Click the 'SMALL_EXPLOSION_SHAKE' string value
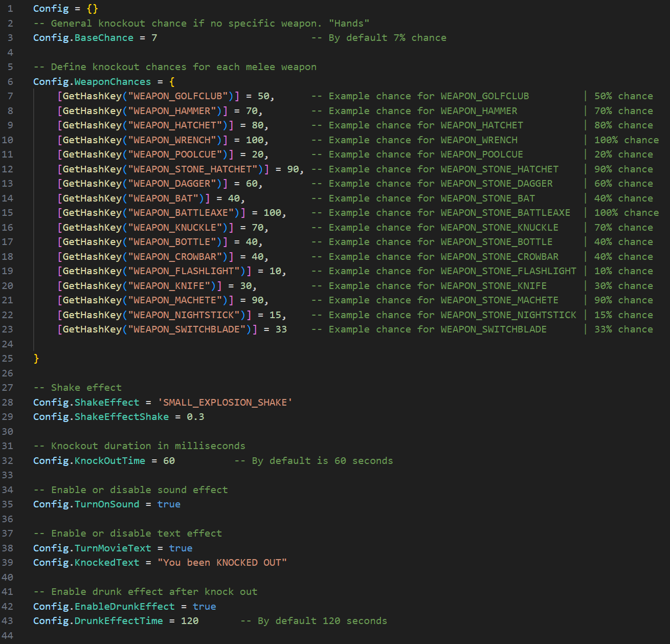Viewport: 670px width, 644px height. pos(225,403)
